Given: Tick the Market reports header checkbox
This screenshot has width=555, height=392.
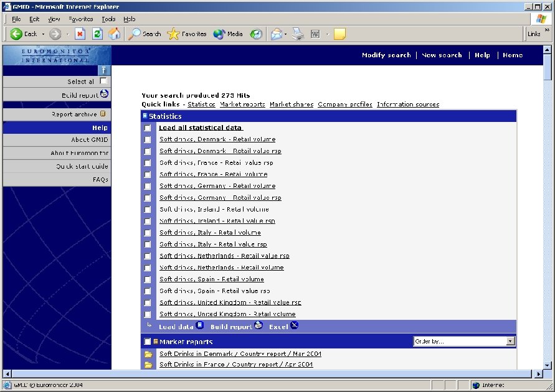Looking at the screenshot, I should click(147, 342).
